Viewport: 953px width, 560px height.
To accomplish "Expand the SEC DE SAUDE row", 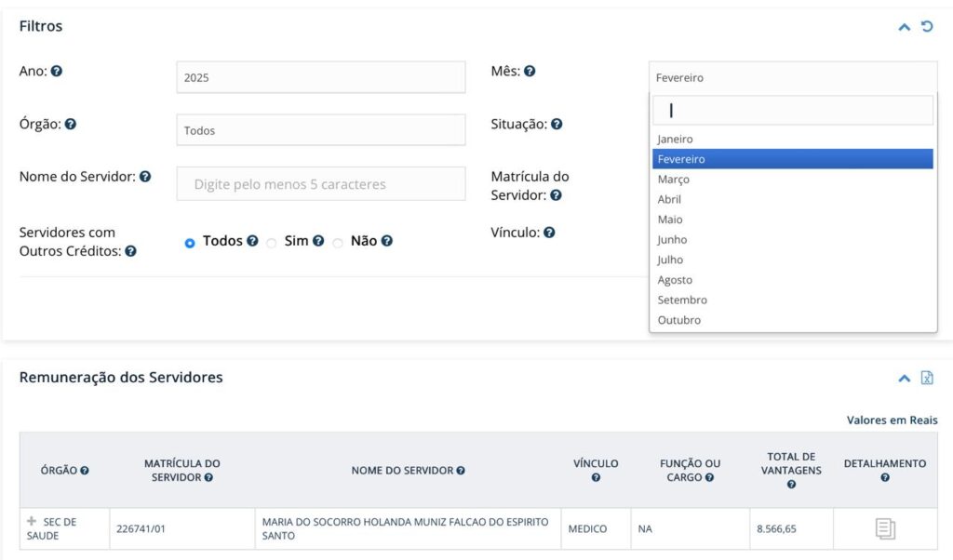I will 33,521.
